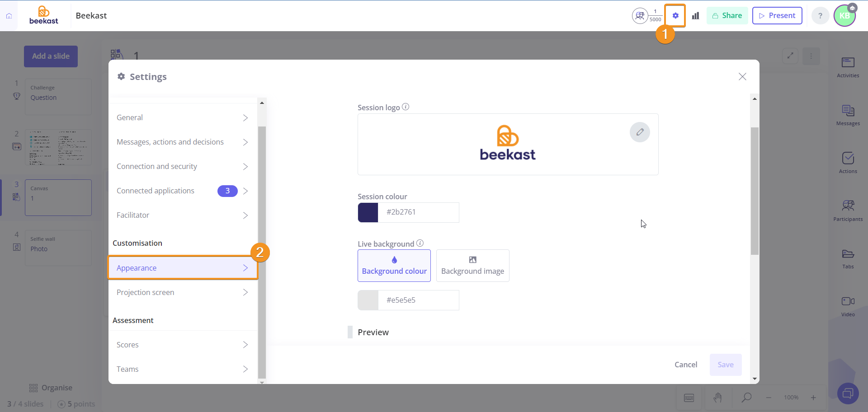The image size is (868, 412).
Task: Click Add a slide button
Action: pos(51,56)
